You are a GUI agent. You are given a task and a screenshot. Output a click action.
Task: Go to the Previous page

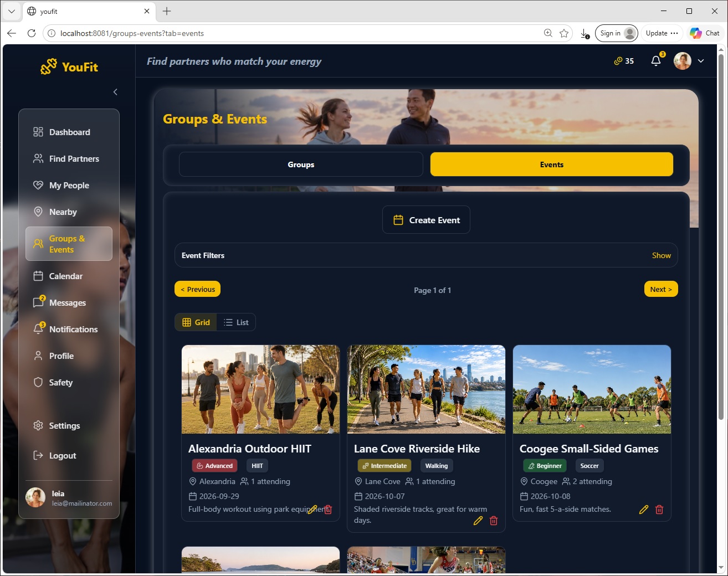click(198, 289)
